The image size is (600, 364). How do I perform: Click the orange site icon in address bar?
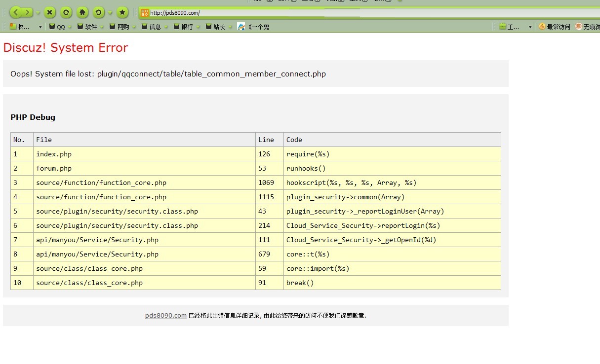pos(145,13)
